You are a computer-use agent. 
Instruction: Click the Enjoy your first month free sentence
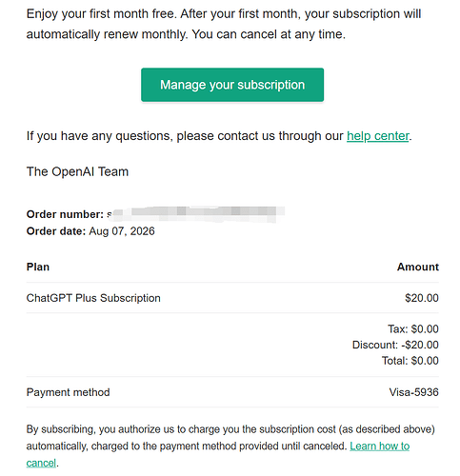pos(101,14)
